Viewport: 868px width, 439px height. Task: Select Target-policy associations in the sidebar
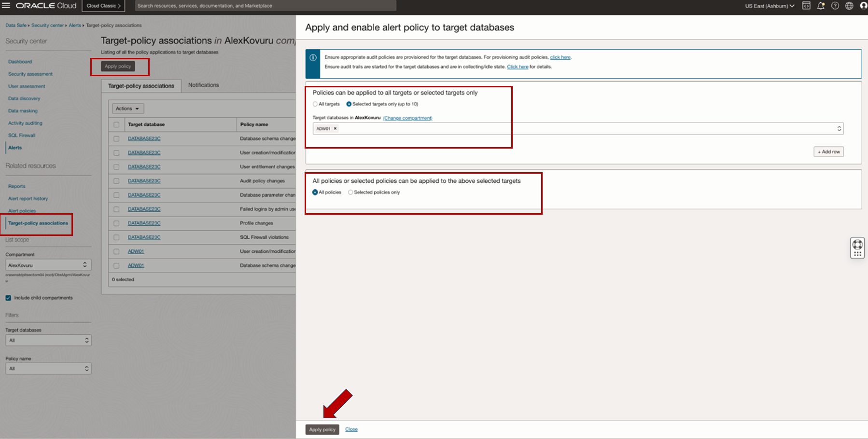tap(38, 223)
